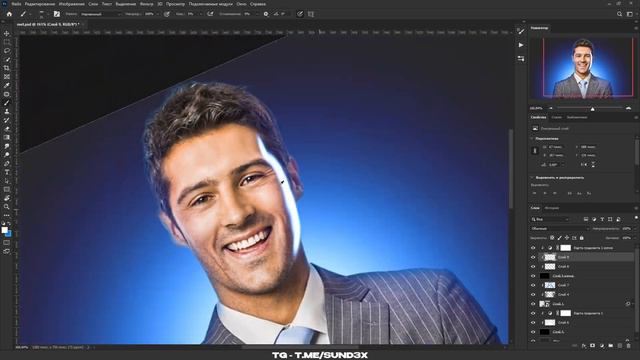Select the Rectangular Marquee tool
This screenshot has width=640, height=360.
[x=7, y=42]
